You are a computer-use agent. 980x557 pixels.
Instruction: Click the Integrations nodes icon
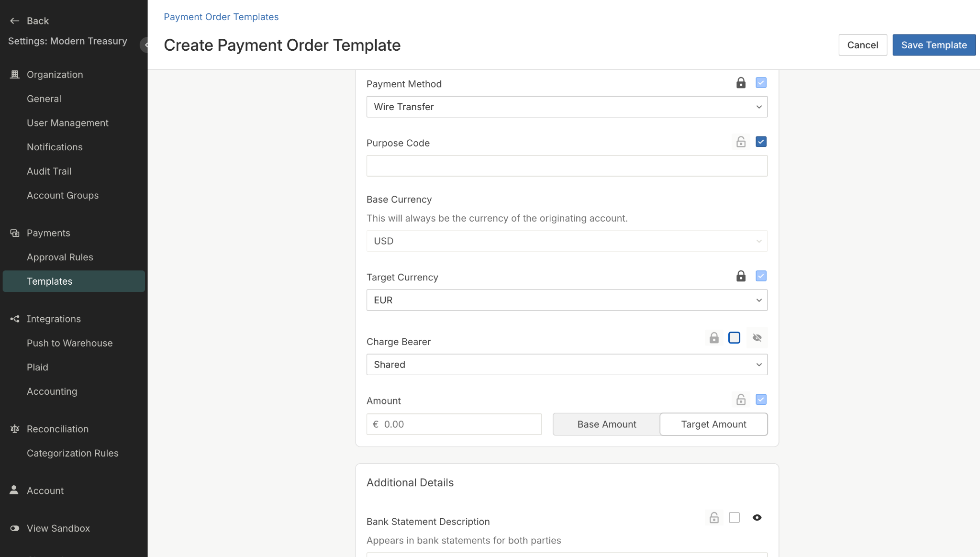click(15, 319)
